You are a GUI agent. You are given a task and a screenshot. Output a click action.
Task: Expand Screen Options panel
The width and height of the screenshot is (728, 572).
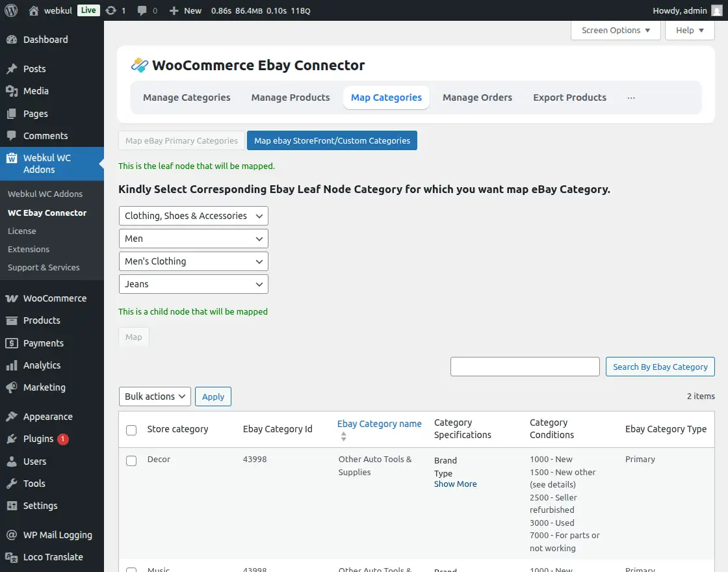coord(616,30)
